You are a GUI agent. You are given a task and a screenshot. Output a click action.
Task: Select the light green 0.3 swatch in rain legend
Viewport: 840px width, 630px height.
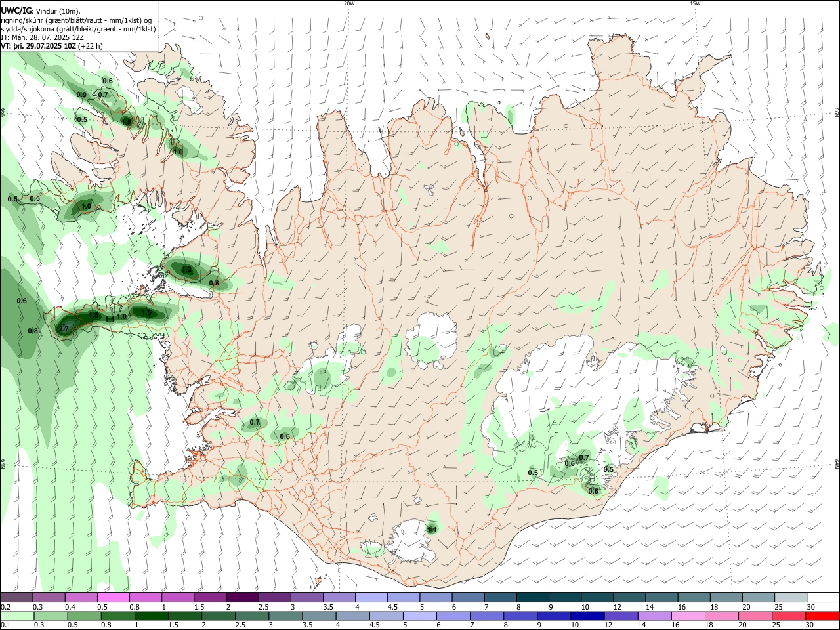click(x=51, y=616)
